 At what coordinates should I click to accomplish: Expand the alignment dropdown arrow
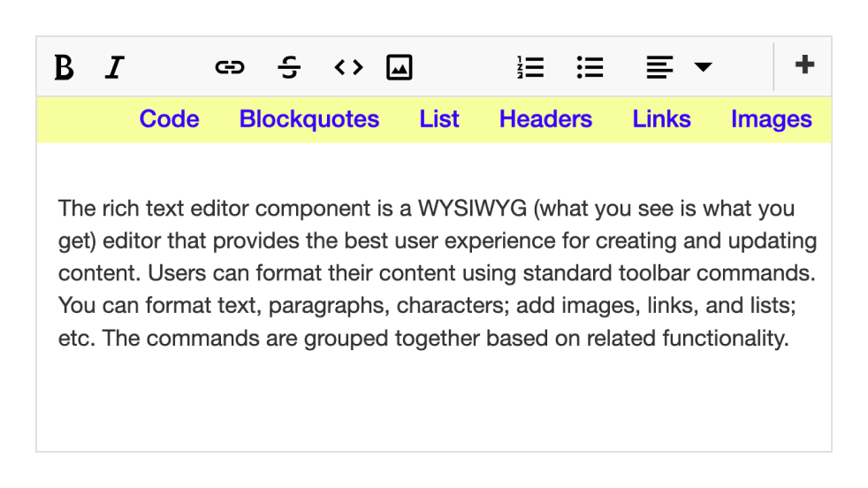tap(704, 67)
